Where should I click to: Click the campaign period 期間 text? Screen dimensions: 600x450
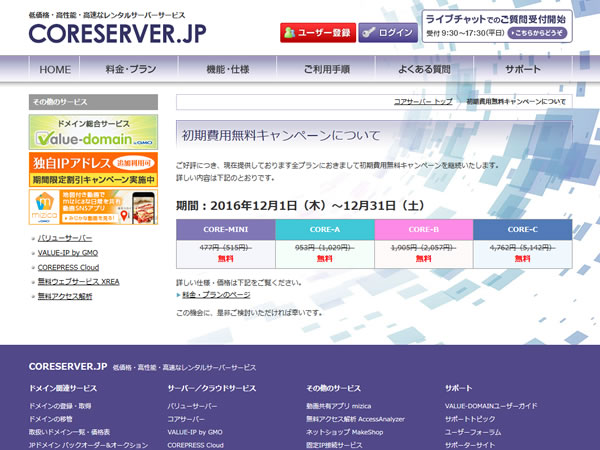[300, 205]
